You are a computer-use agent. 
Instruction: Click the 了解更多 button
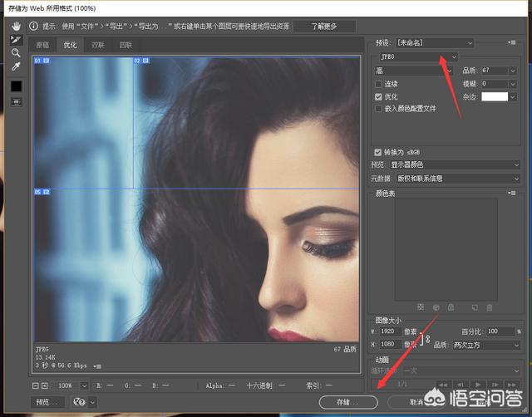[x=324, y=26]
